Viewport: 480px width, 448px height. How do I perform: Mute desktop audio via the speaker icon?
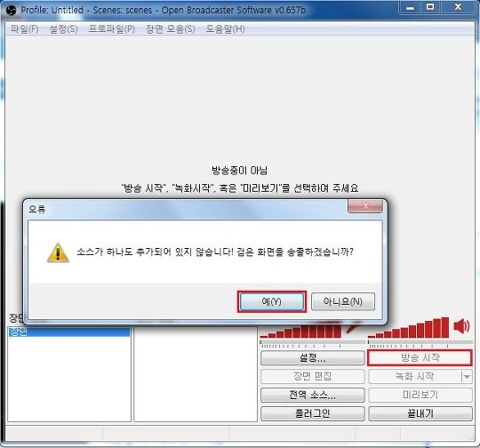461,325
